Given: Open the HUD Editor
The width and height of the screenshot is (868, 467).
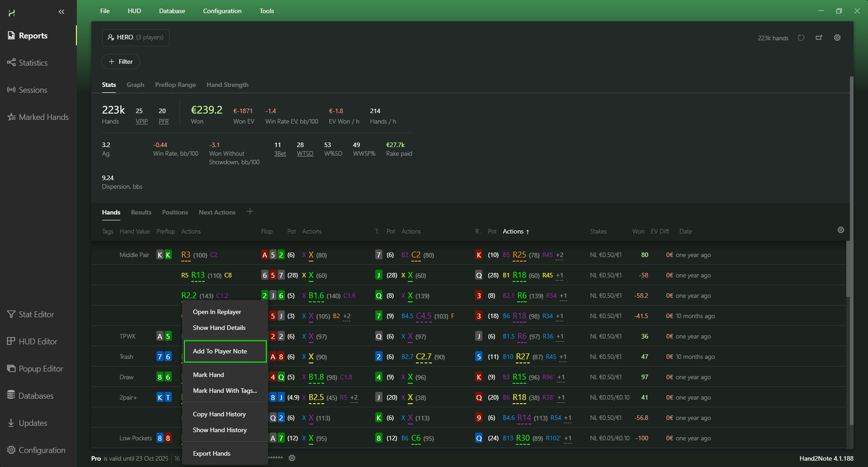Looking at the screenshot, I should click(x=38, y=342).
